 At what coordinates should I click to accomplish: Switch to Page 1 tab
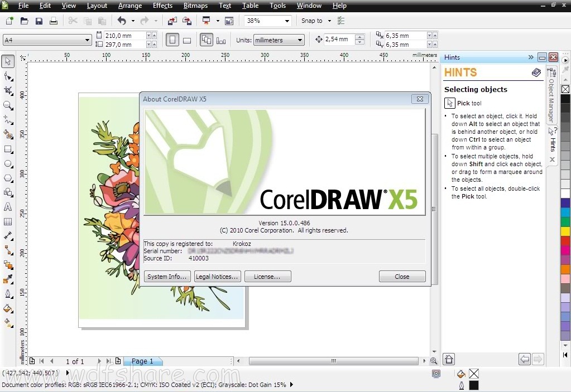[142, 361]
